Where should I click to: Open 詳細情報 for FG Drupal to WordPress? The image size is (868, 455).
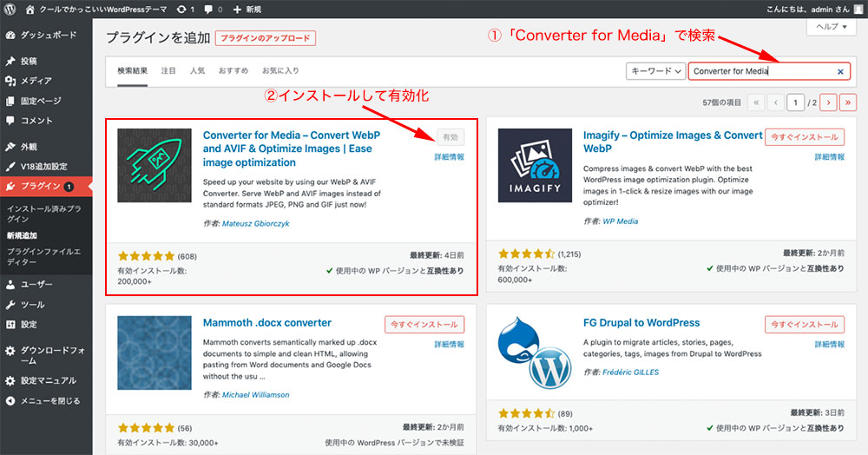click(x=829, y=345)
